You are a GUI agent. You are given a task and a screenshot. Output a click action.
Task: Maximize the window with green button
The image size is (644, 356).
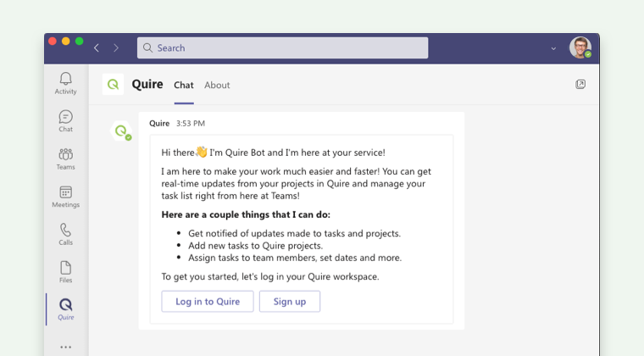(80, 41)
